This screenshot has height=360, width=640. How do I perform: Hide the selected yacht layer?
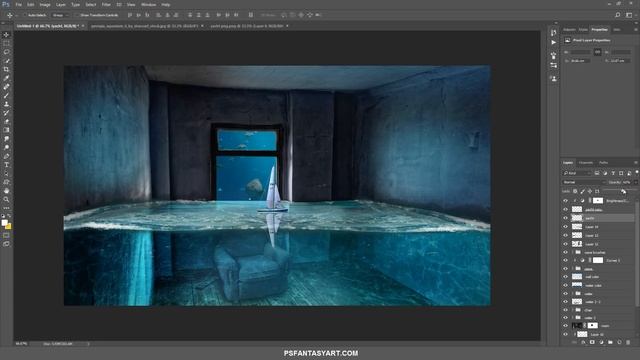tap(565, 218)
